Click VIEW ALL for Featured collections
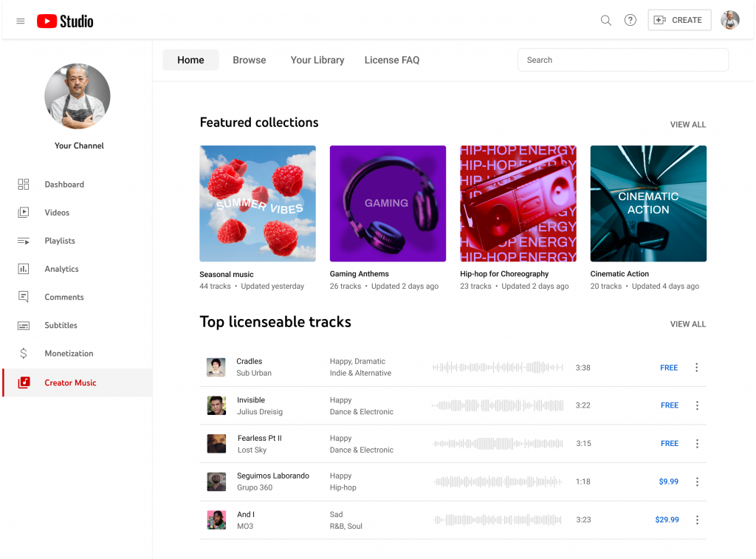The image size is (756, 559). pos(687,124)
